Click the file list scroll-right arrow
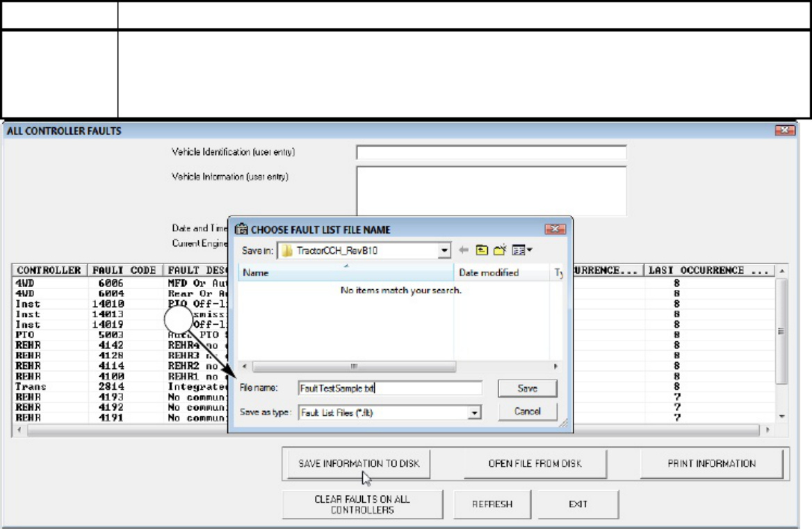 [555, 366]
